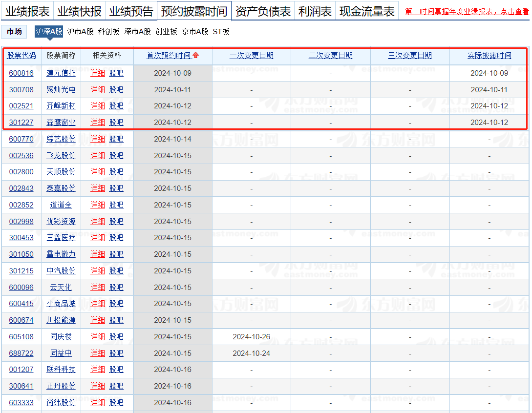Open the 现金流量表 tab
This screenshot has width=532, height=413.
pyautogui.click(x=366, y=11)
